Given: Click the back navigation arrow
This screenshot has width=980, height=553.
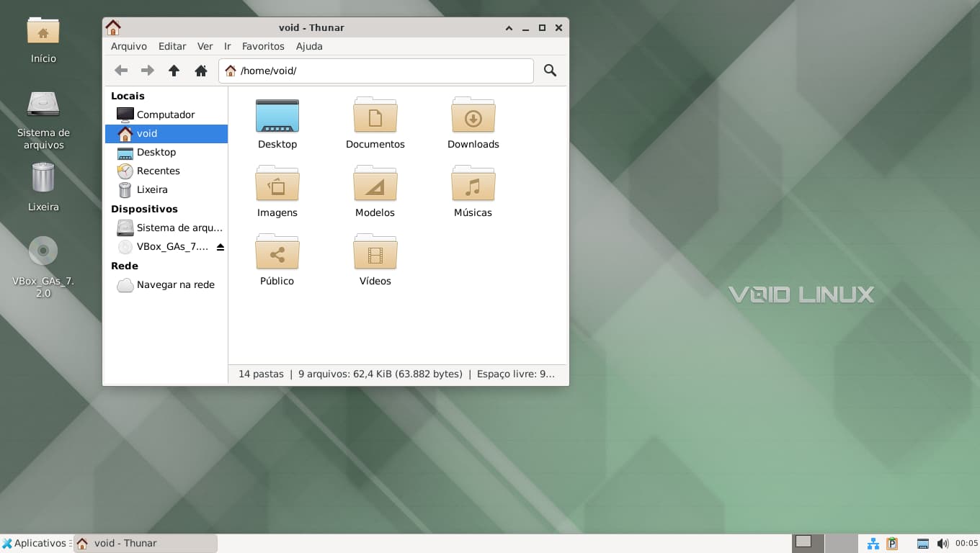Looking at the screenshot, I should [x=121, y=71].
